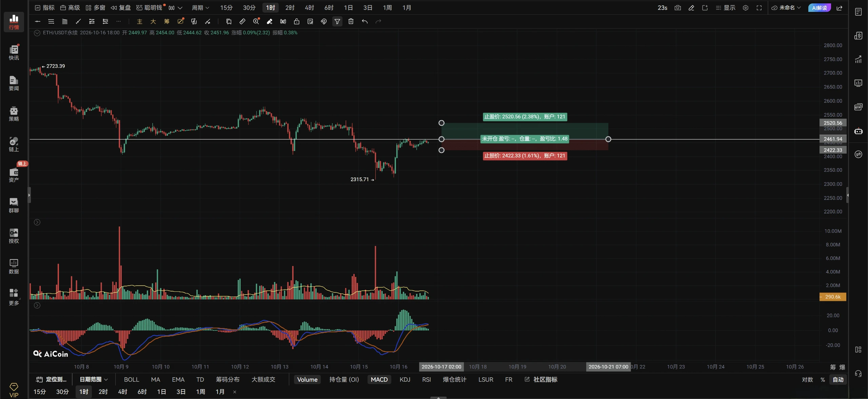The height and width of the screenshot is (399, 868).
Task: Expand the 周期 period dropdown
Action: (x=200, y=7)
